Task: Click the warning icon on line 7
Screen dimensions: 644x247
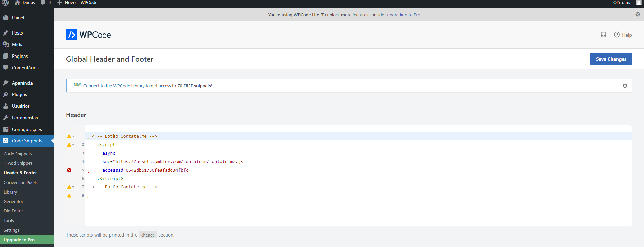Action: pyautogui.click(x=69, y=187)
